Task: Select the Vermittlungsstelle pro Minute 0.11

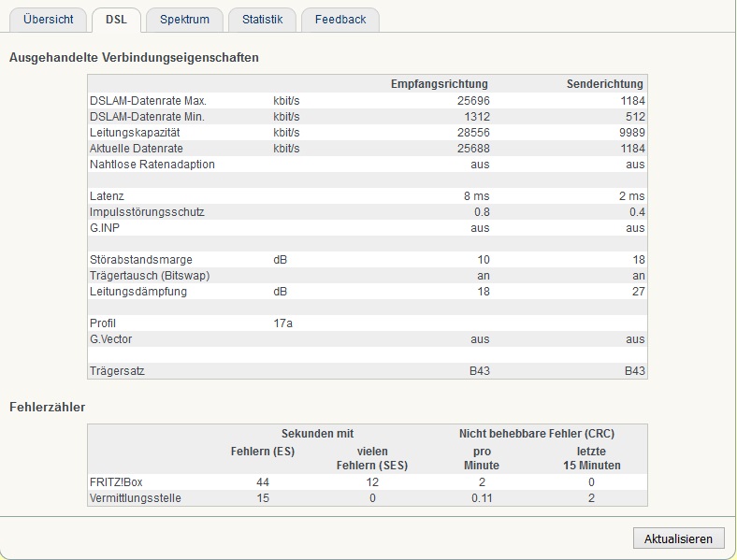Action: pyautogui.click(x=482, y=498)
